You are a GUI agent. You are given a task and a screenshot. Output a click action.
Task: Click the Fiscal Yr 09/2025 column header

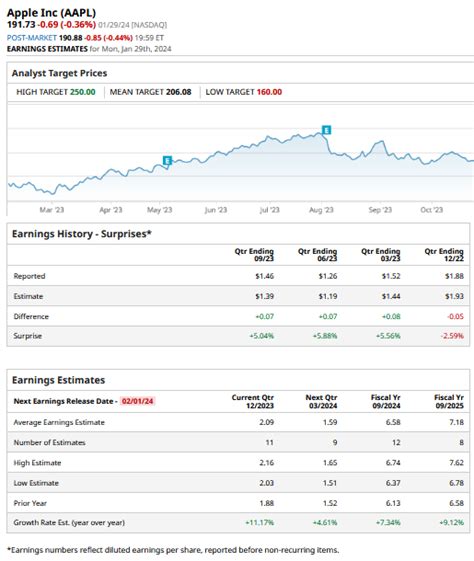pyautogui.click(x=449, y=401)
